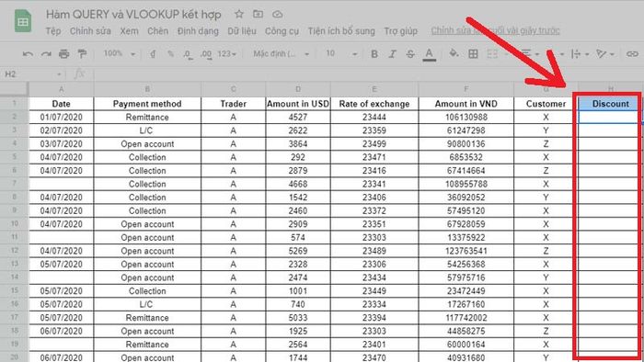Screen dimensions: 644x362
Task: Expand the 100% zoom dropdown
Action: [x=120, y=53]
